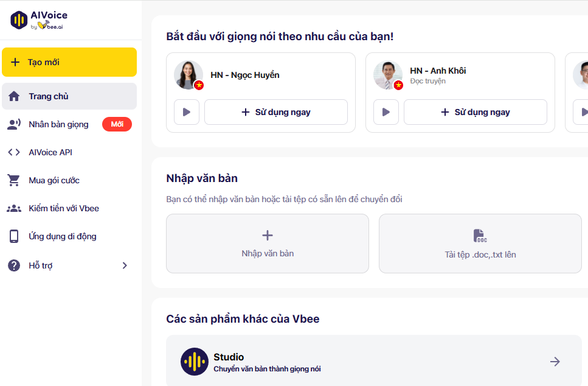Click the Kiếm tiền với Vbee people icon

pos(13,208)
